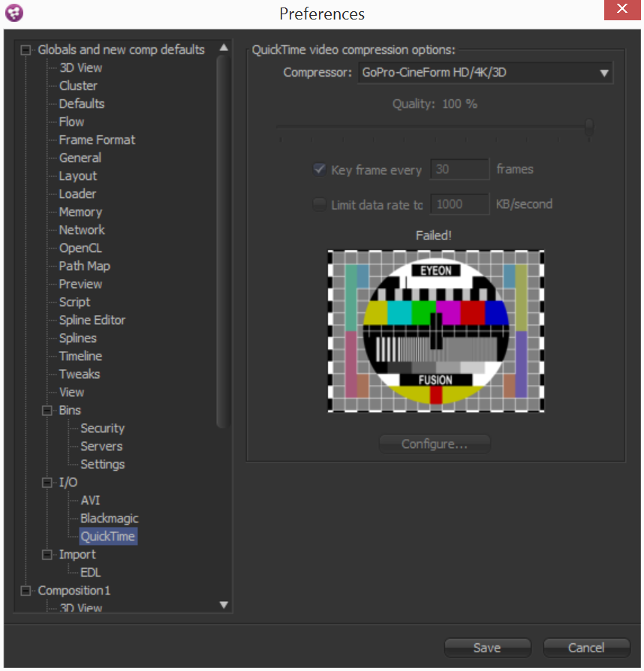The width and height of the screenshot is (644, 671).
Task: Select Servers under Bins
Action: pyautogui.click(x=101, y=447)
